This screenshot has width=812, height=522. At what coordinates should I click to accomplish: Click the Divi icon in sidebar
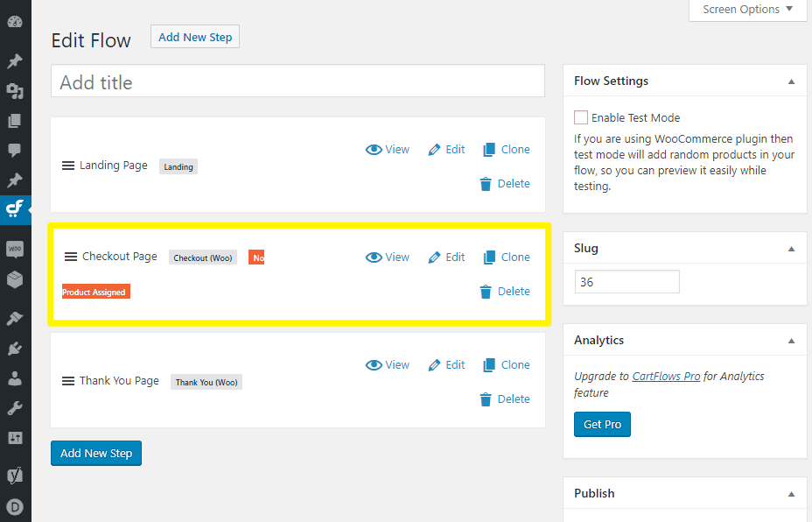(x=15, y=507)
